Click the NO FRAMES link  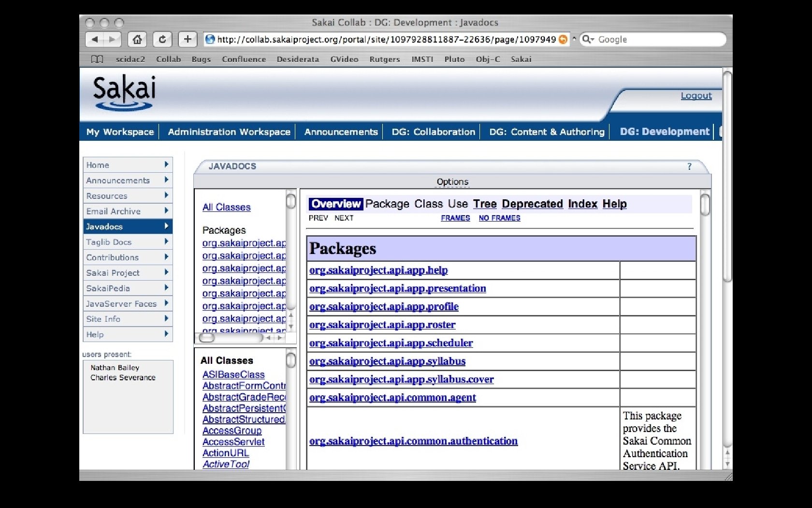(x=499, y=218)
